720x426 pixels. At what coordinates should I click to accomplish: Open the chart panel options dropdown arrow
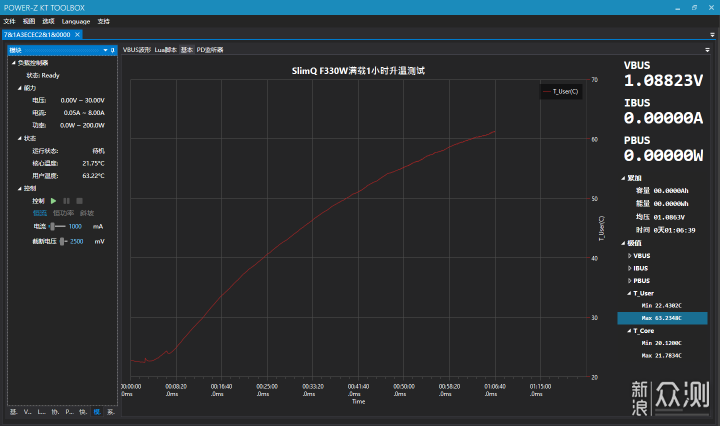(707, 50)
